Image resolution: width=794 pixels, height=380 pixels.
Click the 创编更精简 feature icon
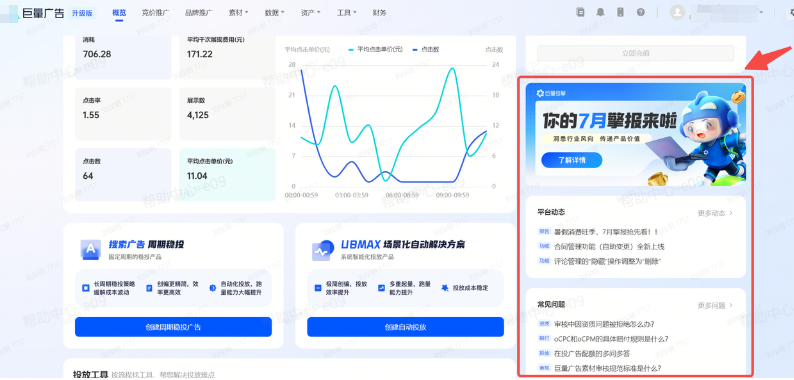(x=149, y=288)
